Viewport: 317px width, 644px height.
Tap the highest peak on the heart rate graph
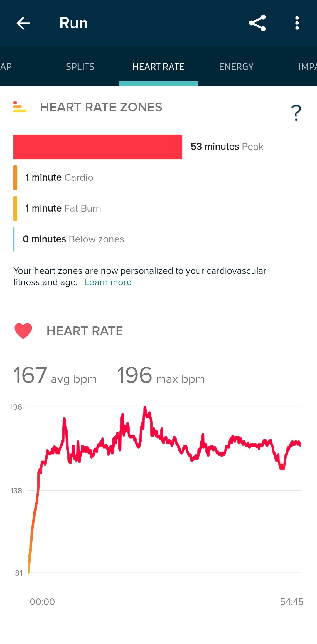coord(145,408)
